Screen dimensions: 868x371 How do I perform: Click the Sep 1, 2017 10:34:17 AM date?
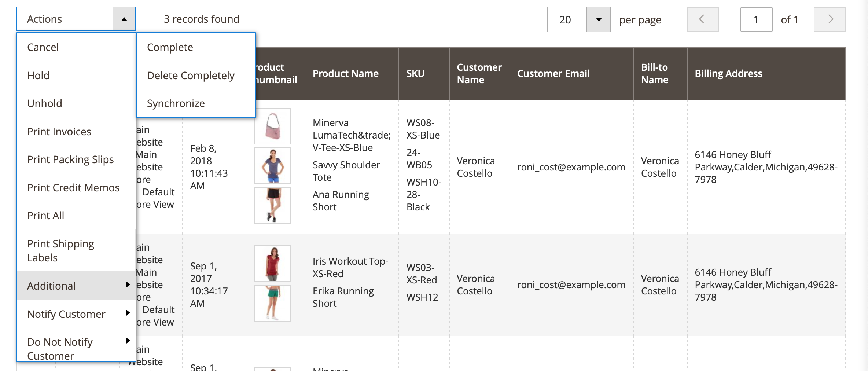pos(209,285)
